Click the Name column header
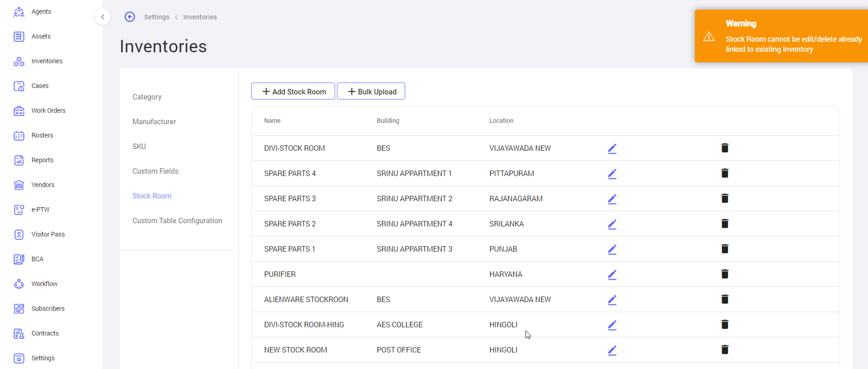This screenshot has width=868, height=369. (272, 121)
